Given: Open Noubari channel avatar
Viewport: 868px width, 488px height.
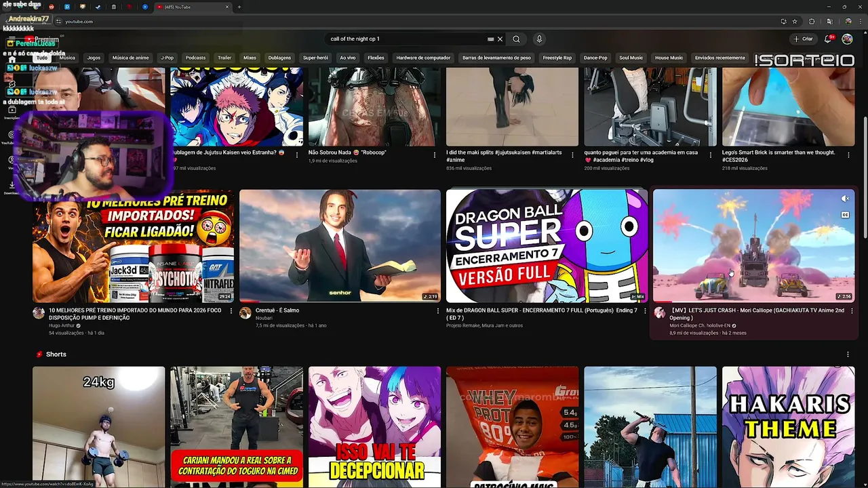Looking at the screenshot, I should (245, 312).
